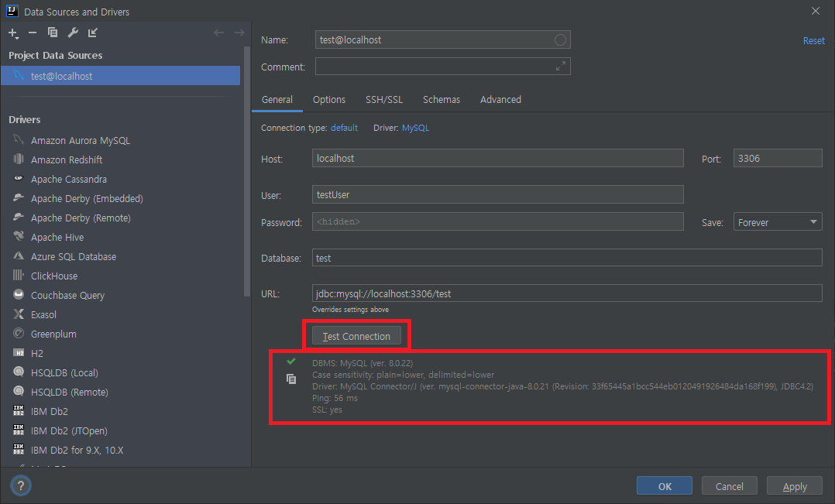Viewport: 835px width, 504px height.
Task: Click the DBMS: MySQL version text
Action: pos(363,363)
